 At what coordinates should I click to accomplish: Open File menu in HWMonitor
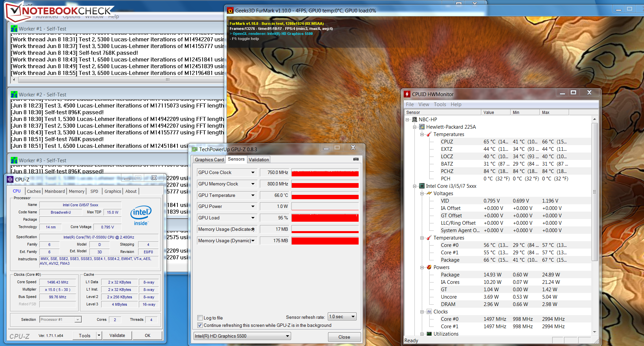coord(410,104)
